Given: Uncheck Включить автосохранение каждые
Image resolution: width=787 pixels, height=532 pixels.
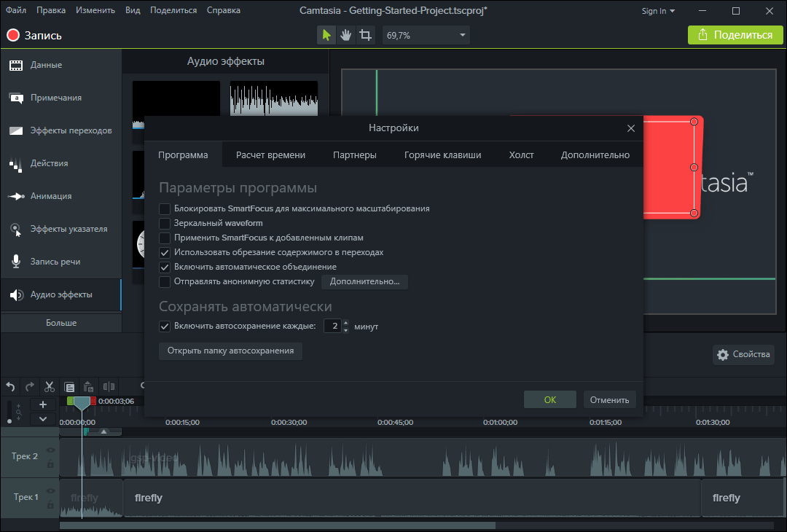Looking at the screenshot, I should (165, 326).
